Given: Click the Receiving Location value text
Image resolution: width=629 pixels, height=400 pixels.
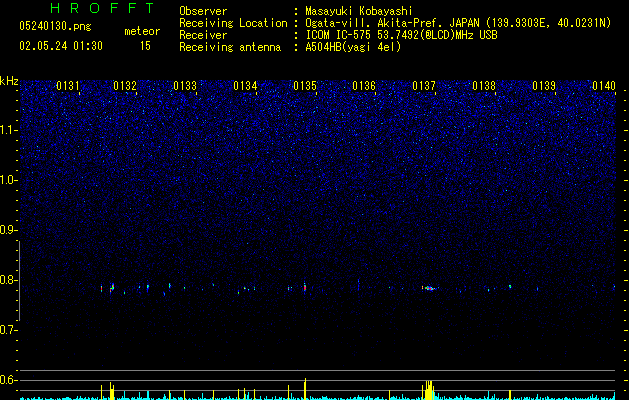Looking at the screenshot, I should tap(458, 23).
